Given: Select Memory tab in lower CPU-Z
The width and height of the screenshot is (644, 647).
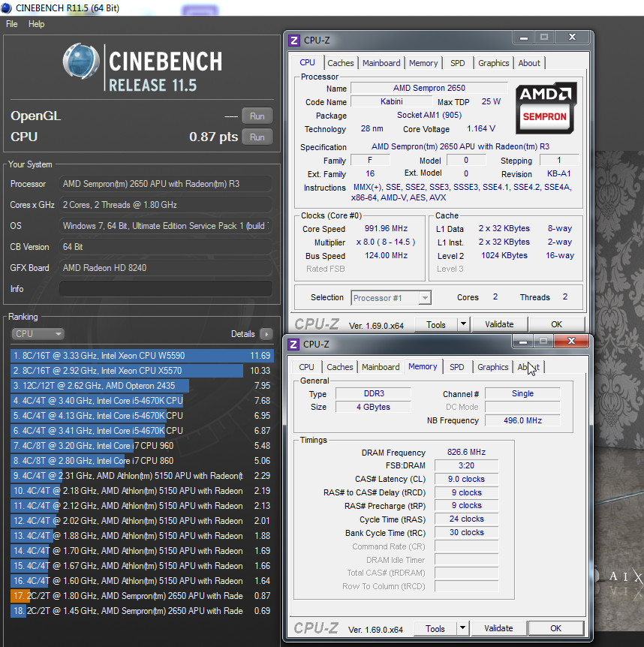Looking at the screenshot, I should [423, 366].
